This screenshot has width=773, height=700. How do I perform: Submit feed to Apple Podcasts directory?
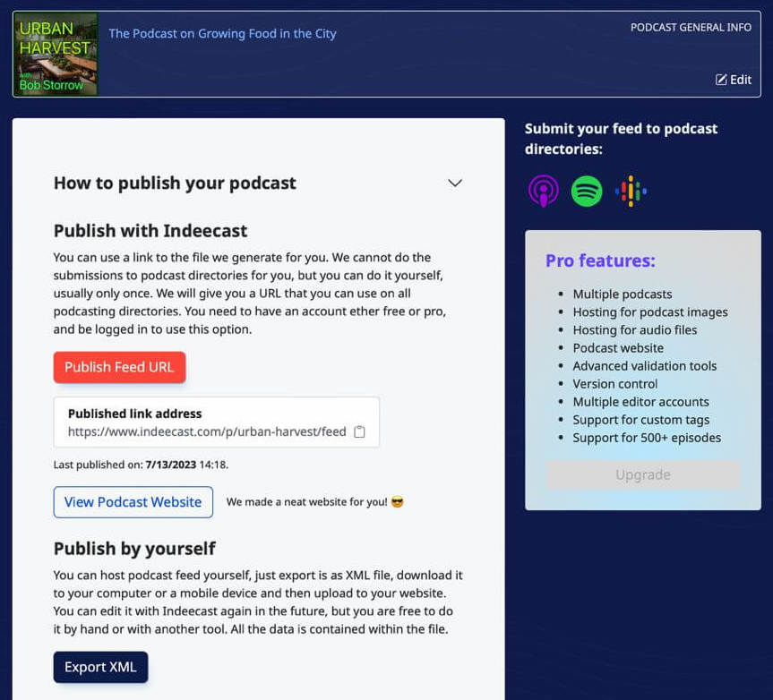(542, 190)
